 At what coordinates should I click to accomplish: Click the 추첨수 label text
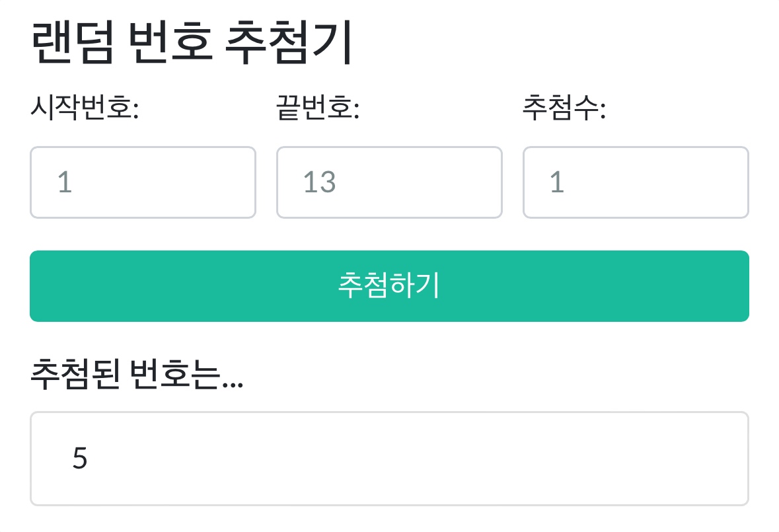pos(564,108)
